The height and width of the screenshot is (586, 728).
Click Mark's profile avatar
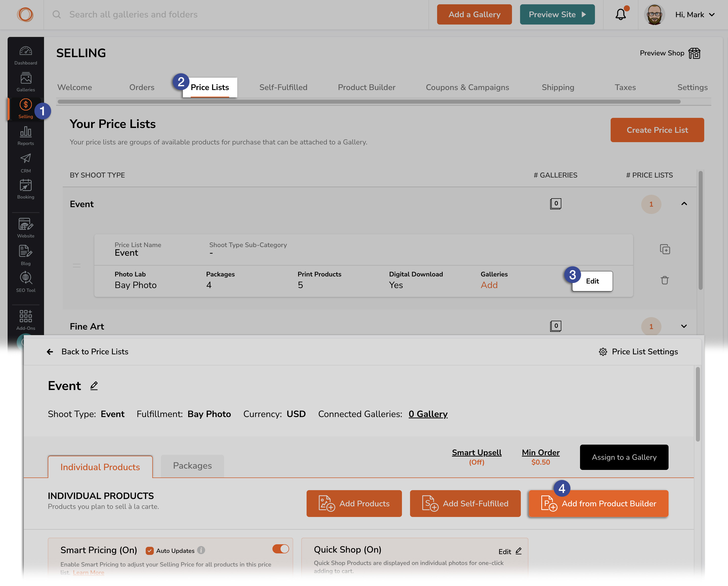coord(654,14)
